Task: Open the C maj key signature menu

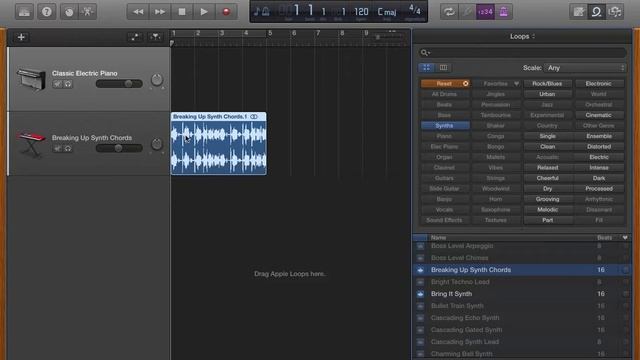Action: (387, 11)
